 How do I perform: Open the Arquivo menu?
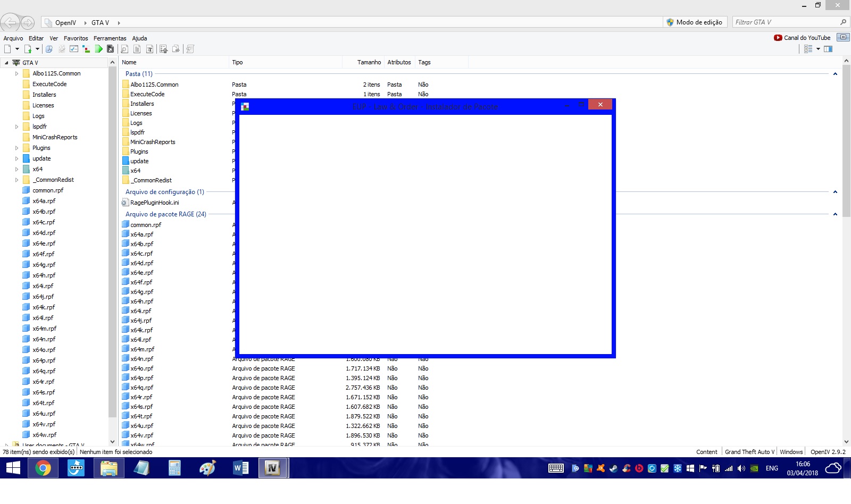[13, 38]
